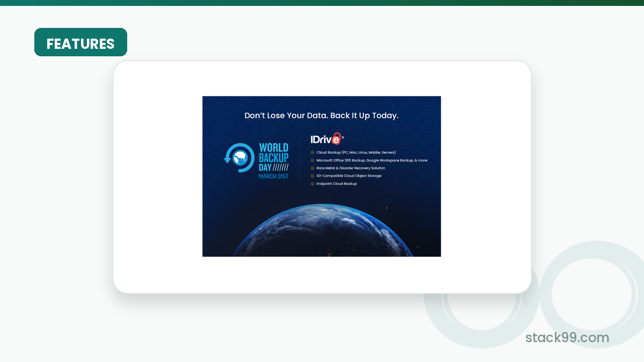Click the check icon beside Cloud Backup
The height and width of the screenshot is (362, 644).
[312, 152]
